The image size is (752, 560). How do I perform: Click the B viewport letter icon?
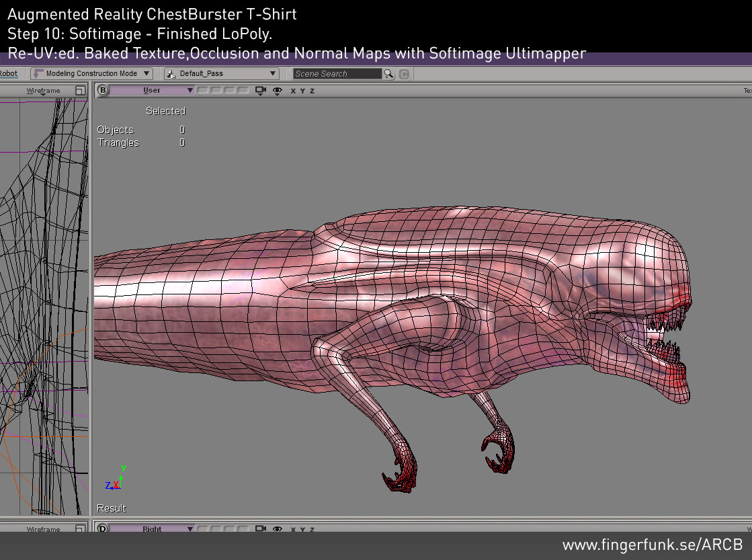(x=103, y=89)
